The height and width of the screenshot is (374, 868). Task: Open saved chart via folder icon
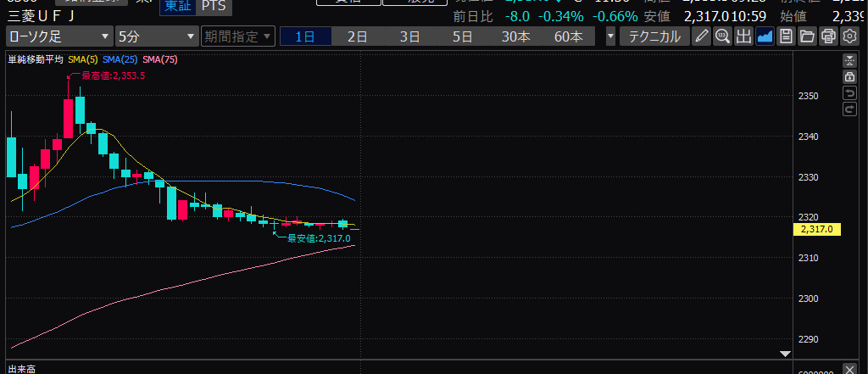(x=806, y=36)
